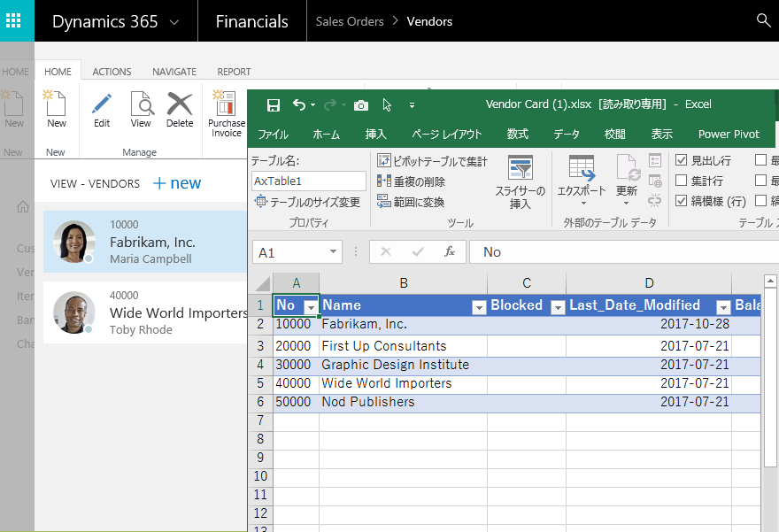Screen dimensions: 779x532
Task: Open the Name column filter dropdown
Action: pyautogui.click(x=479, y=307)
